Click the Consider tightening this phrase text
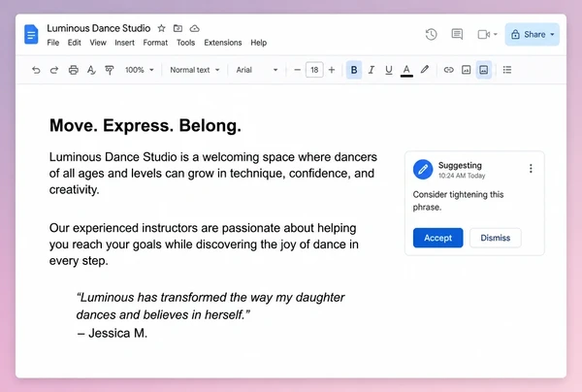 (458, 201)
